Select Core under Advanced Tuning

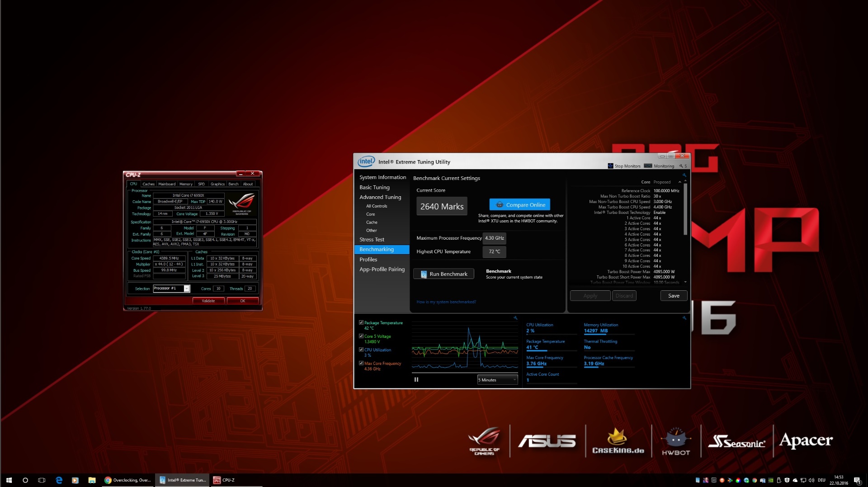(x=370, y=214)
